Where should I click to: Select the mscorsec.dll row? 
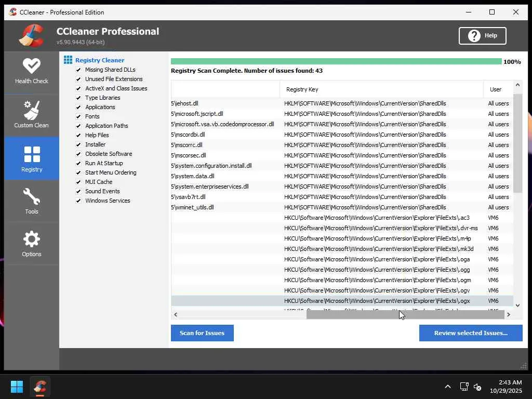tap(342, 155)
